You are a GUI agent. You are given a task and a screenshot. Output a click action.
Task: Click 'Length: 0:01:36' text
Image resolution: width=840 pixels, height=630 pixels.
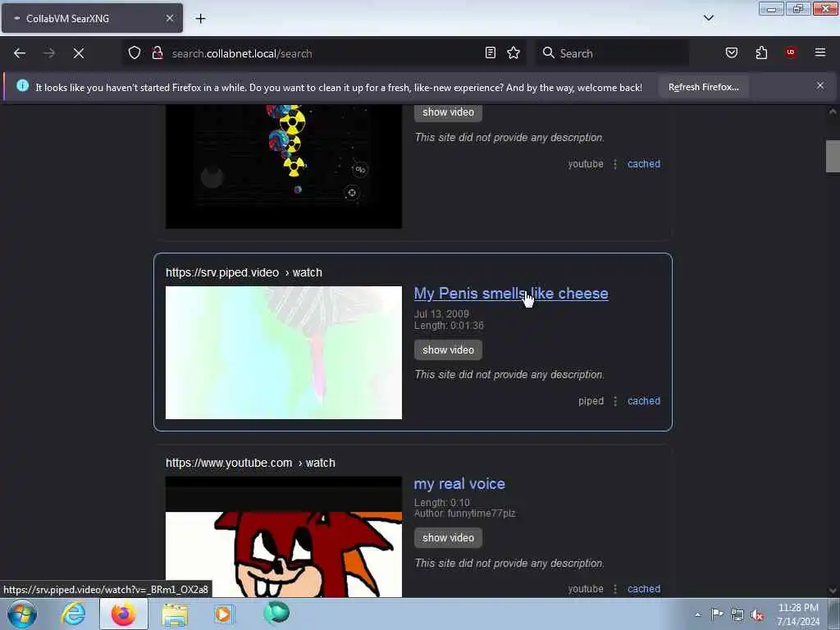coord(449,326)
